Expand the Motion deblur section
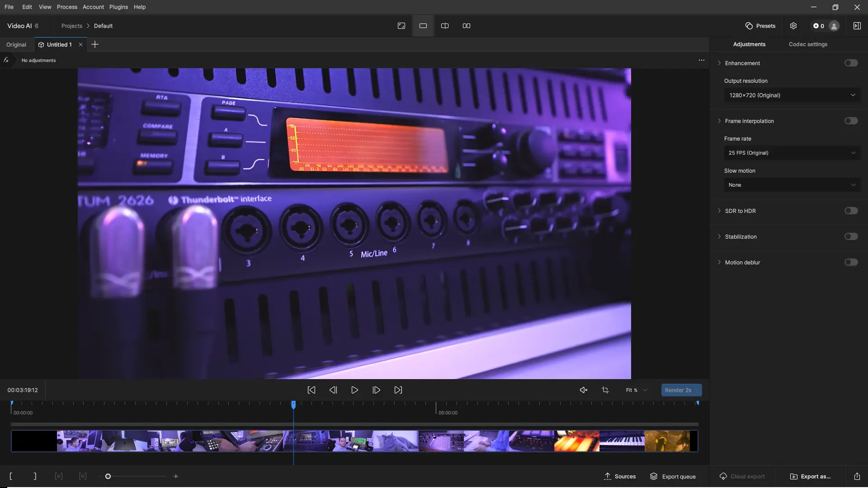Viewport: 868px width, 488px height. (x=719, y=262)
